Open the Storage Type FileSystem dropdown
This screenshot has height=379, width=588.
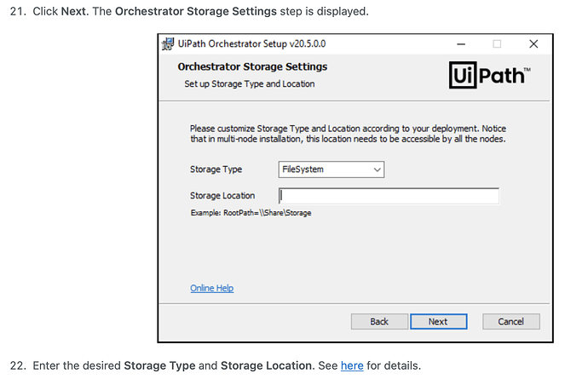[331, 169]
